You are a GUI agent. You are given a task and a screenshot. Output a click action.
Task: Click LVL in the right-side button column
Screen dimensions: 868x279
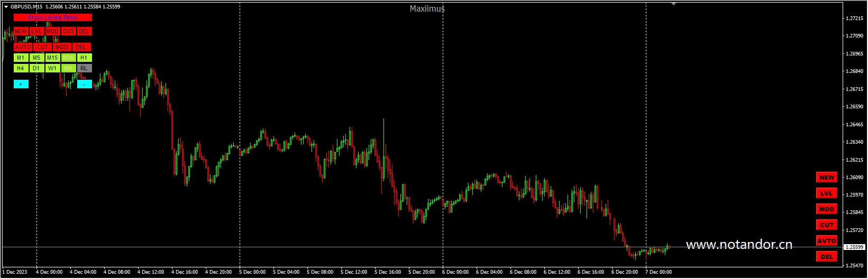[x=827, y=193]
